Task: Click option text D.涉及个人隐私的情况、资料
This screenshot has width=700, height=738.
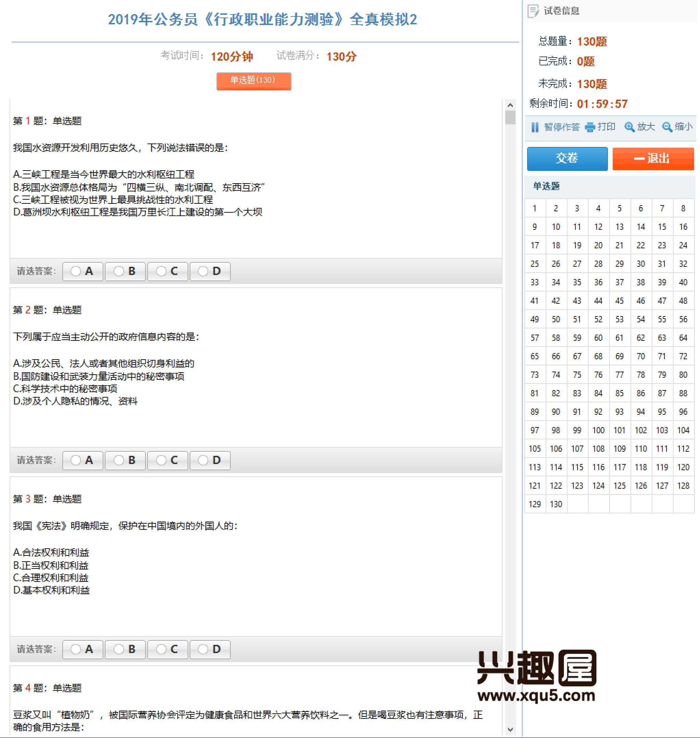Action: coord(75,401)
